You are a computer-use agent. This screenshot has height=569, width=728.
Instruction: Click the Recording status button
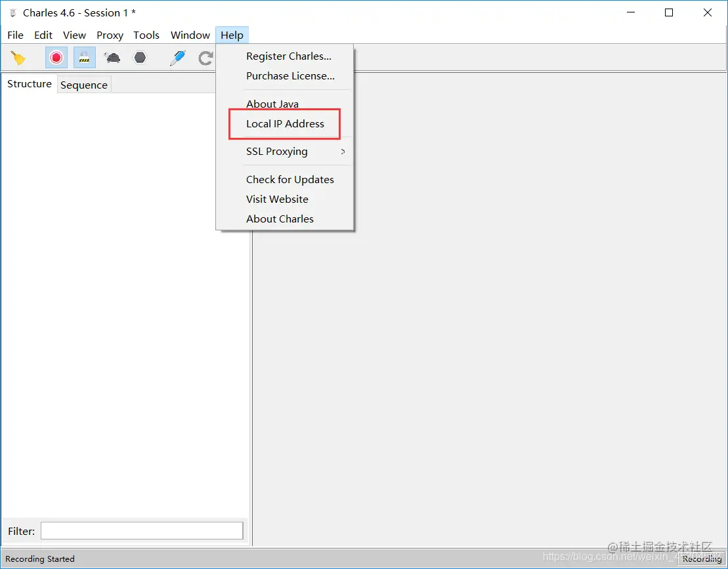[702, 558]
